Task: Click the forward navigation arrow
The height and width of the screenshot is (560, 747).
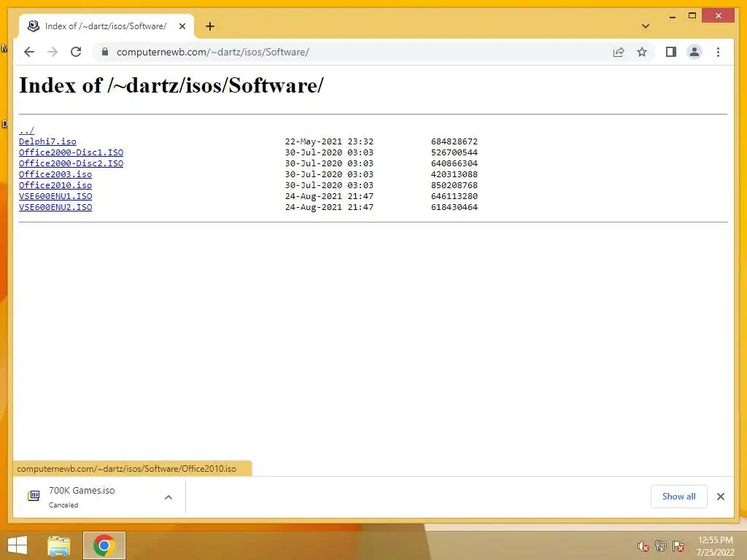Action: pos(53,52)
